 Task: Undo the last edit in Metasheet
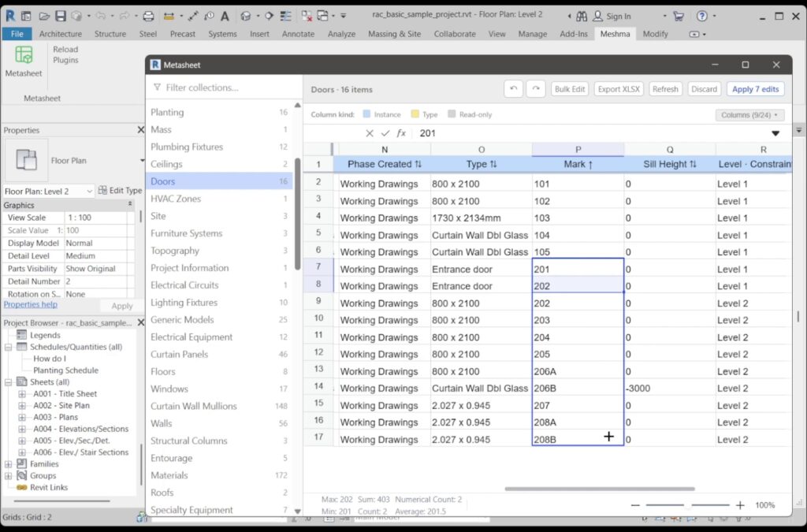[x=513, y=89]
